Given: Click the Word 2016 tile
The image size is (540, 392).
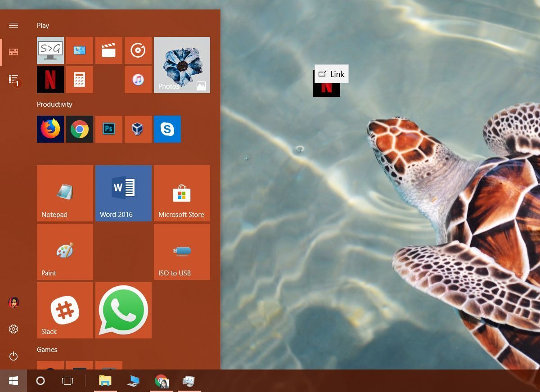Looking at the screenshot, I should 123,193.
